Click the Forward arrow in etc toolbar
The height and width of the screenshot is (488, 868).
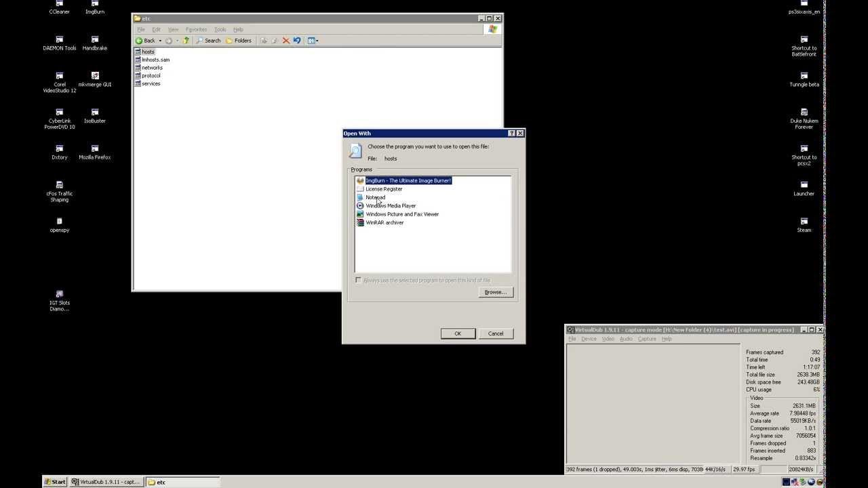tap(169, 41)
